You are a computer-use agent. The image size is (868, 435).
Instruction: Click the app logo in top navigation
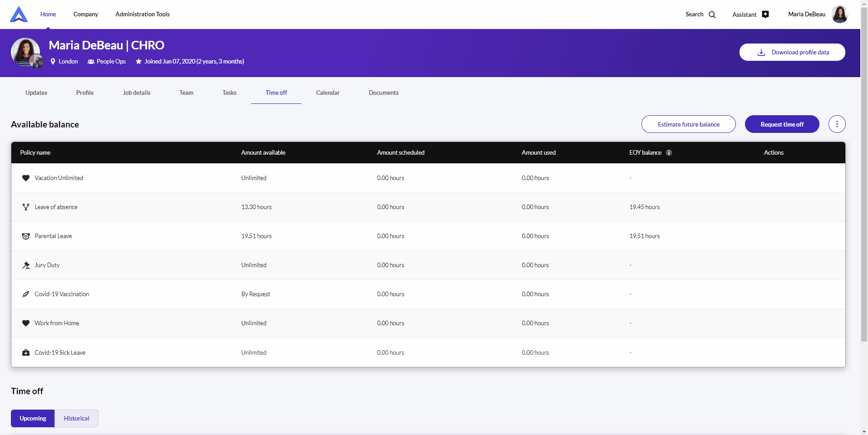click(x=19, y=15)
